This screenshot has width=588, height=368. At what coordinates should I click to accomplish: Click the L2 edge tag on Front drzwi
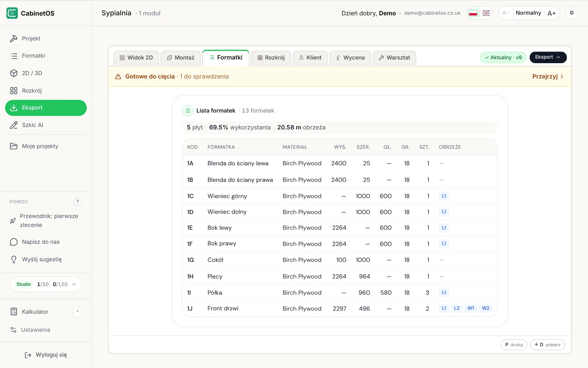457,308
